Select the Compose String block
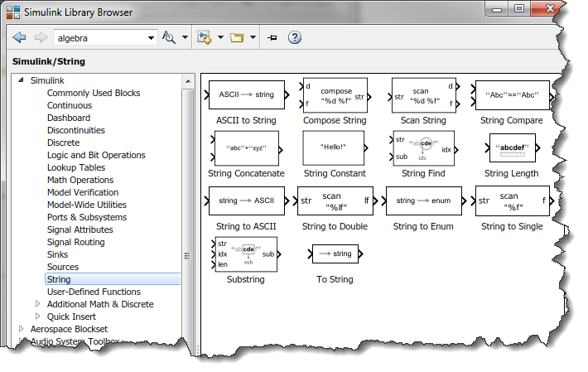This screenshot has width=588, height=372. point(335,95)
